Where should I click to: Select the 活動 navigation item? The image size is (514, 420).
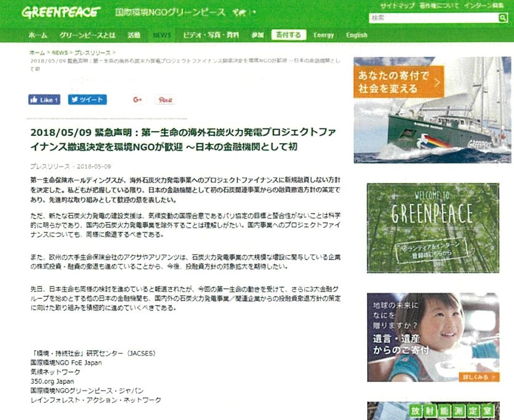[134, 35]
